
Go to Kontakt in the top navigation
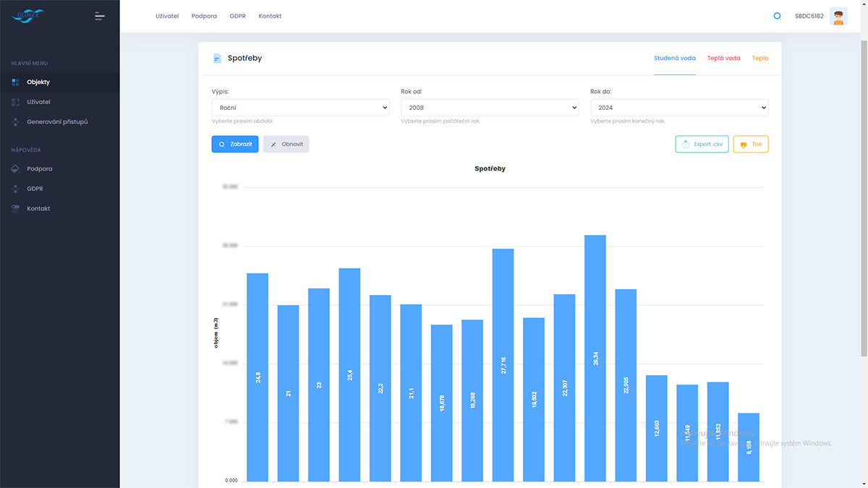tap(270, 16)
